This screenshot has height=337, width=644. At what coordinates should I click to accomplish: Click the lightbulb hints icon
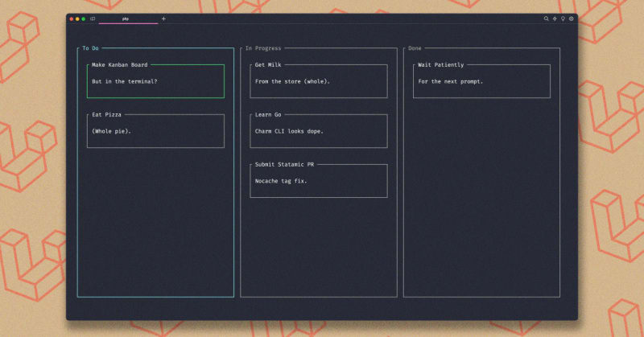[x=563, y=18]
